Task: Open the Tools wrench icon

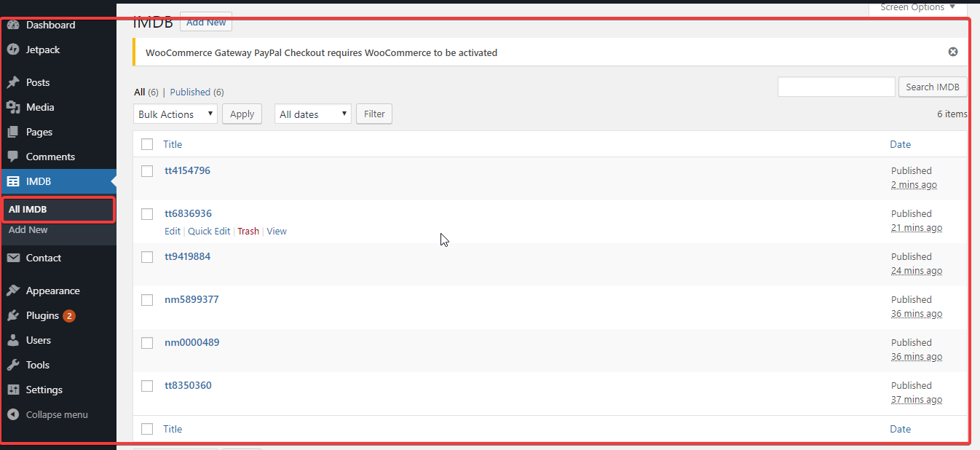Action: click(13, 365)
